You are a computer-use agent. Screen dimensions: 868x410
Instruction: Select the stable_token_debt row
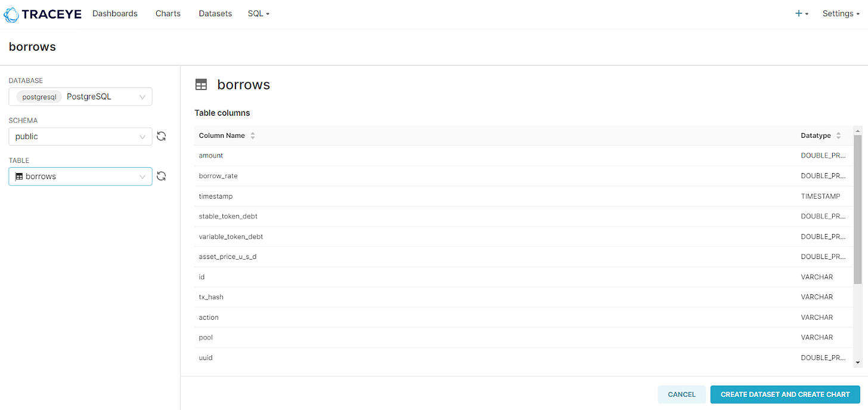click(x=524, y=217)
